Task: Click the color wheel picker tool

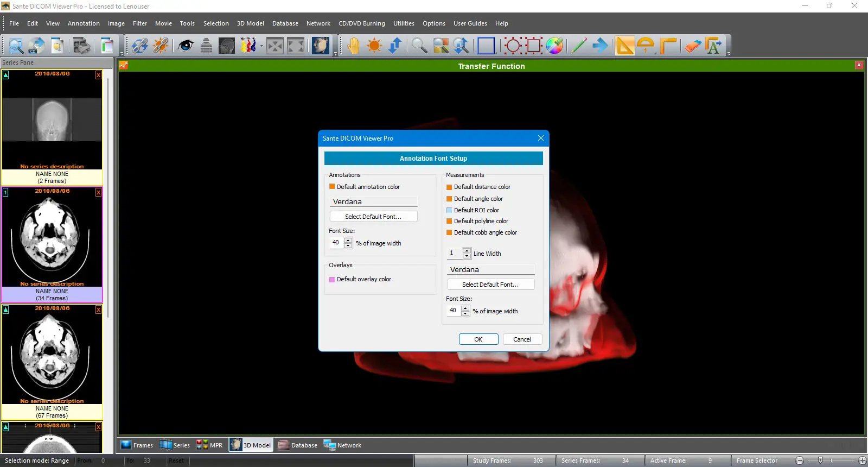Action: pos(554,46)
